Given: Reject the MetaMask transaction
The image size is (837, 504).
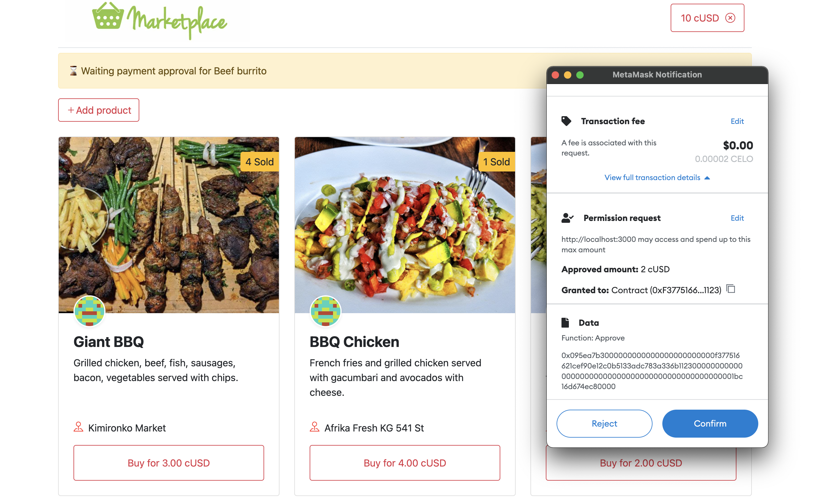Looking at the screenshot, I should point(604,423).
